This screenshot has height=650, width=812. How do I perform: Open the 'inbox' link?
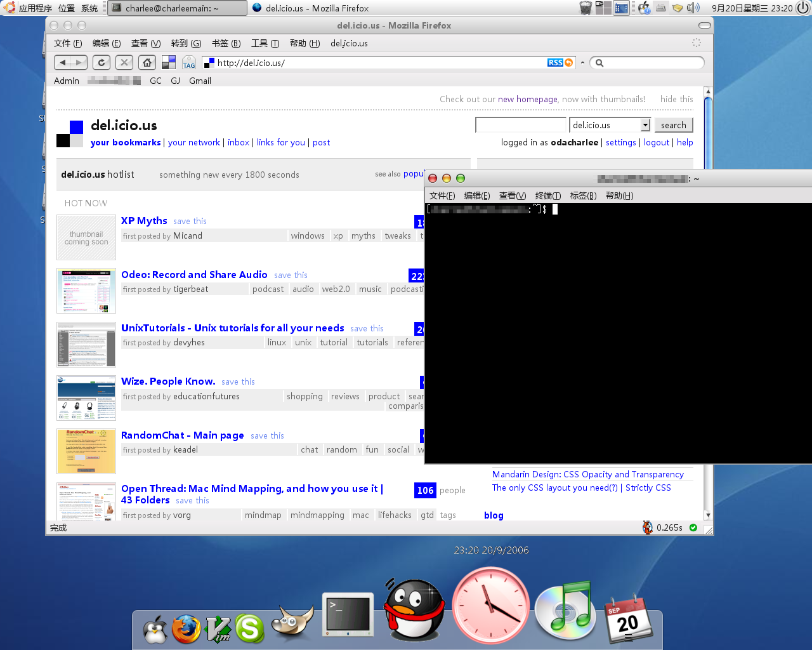[239, 142]
